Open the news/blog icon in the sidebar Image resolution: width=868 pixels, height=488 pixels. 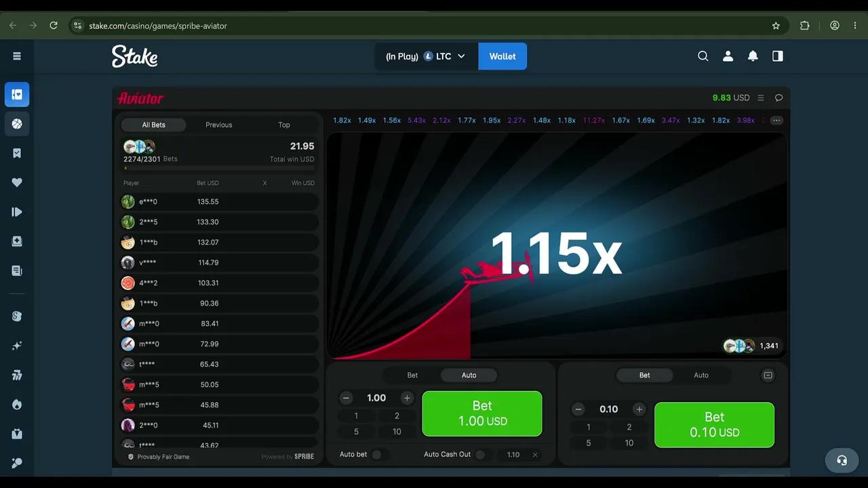click(17, 271)
